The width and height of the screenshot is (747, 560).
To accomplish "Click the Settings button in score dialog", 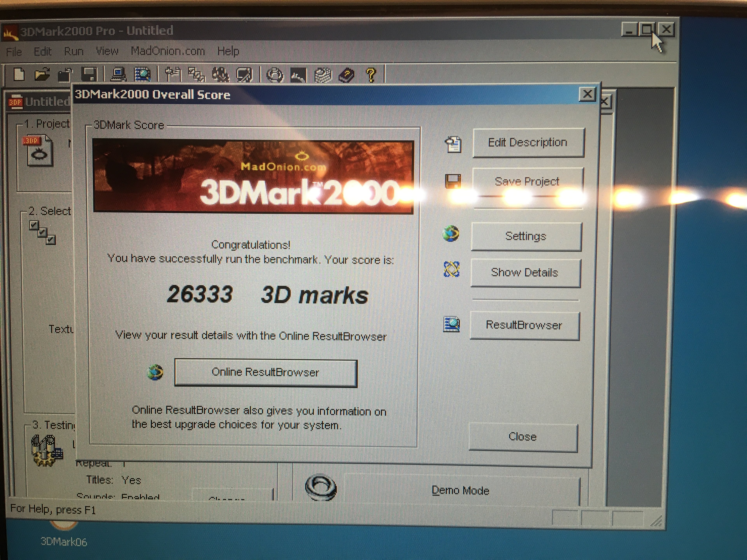I will (526, 236).
